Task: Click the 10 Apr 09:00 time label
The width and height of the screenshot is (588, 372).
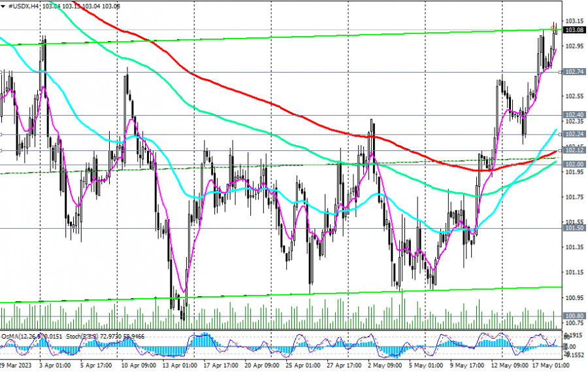Action: click(139, 365)
